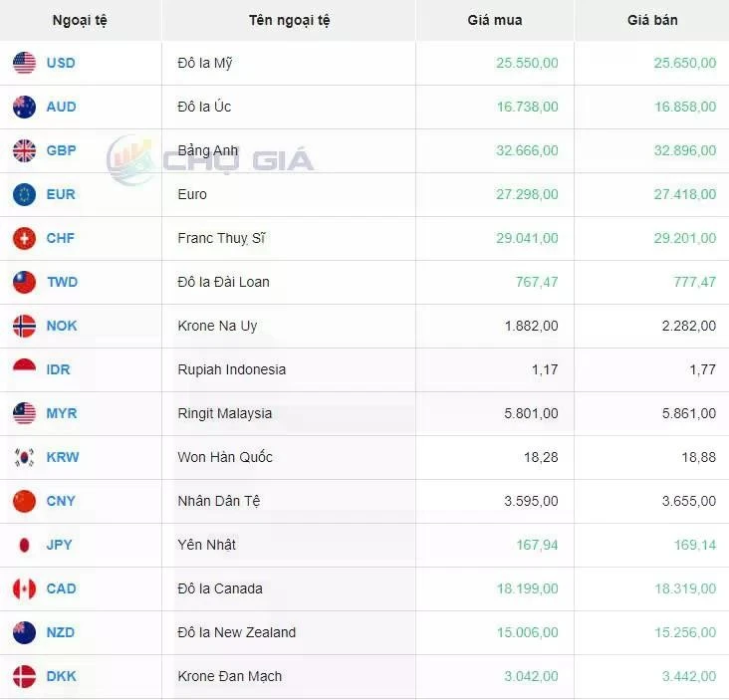Screen dimensions: 729x700
Task: Open the EUR currency link
Action: coord(61,194)
